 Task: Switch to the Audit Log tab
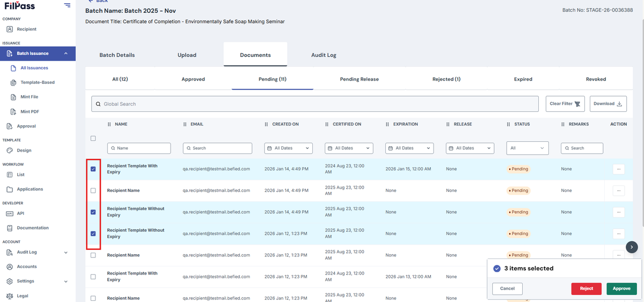pyautogui.click(x=324, y=55)
